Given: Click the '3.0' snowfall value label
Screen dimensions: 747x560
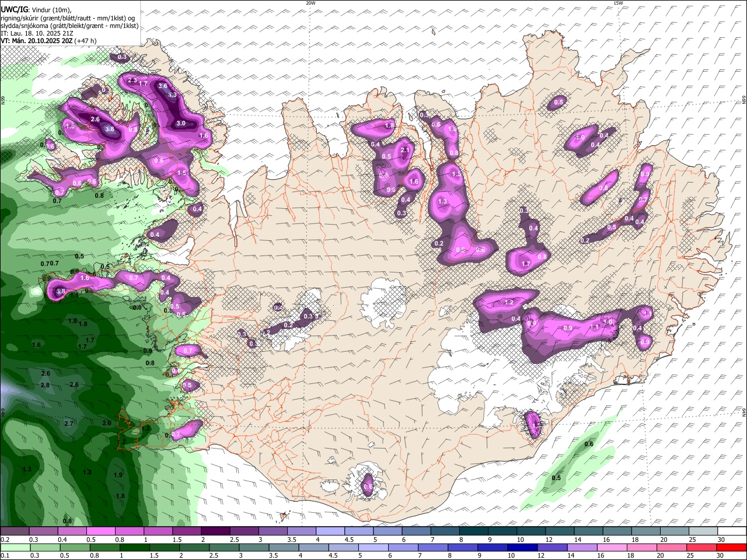Looking at the screenshot, I should coord(181,123).
